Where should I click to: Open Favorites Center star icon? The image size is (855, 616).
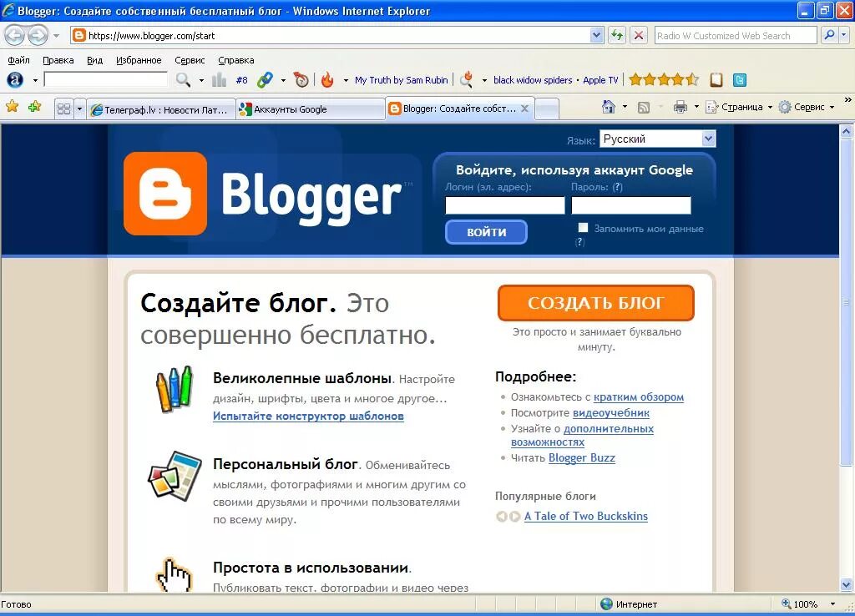pos(12,107)
